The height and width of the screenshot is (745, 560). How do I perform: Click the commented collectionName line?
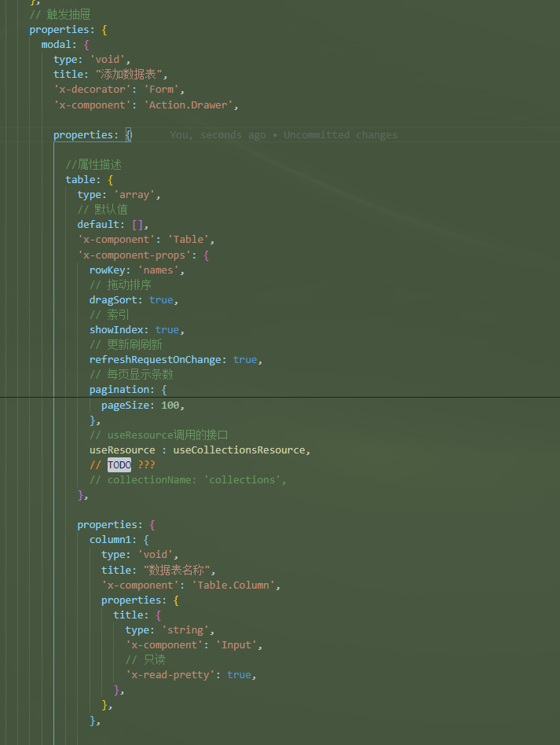pos(188,480)
